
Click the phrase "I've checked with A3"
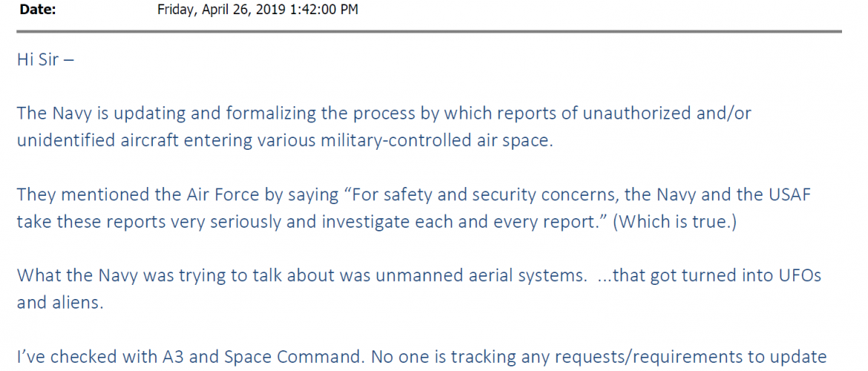coord(90,357)
